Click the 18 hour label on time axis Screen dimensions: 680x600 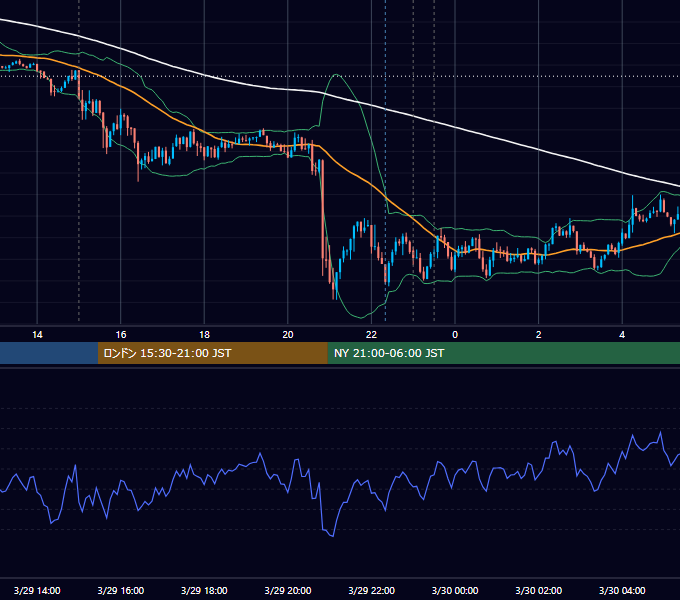click(x=204, y=335)
